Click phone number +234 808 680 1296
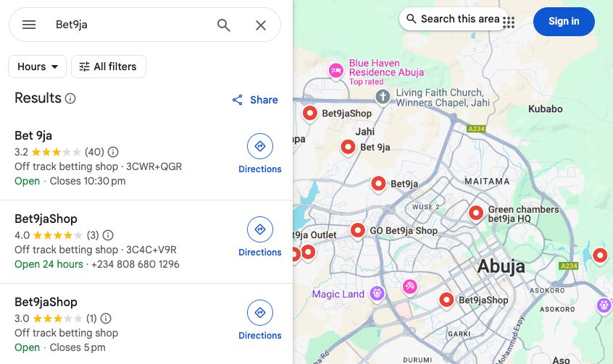 [x=135, y=264]
